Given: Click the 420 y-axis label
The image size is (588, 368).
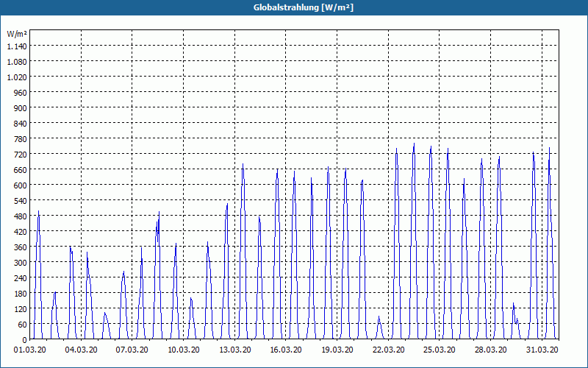Looking at the screenshot, I should 21,232.
